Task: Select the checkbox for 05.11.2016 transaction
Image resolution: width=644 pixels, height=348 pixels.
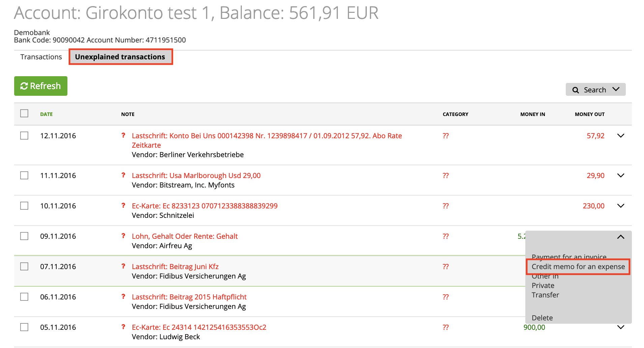Action: (x=24, y=327)
